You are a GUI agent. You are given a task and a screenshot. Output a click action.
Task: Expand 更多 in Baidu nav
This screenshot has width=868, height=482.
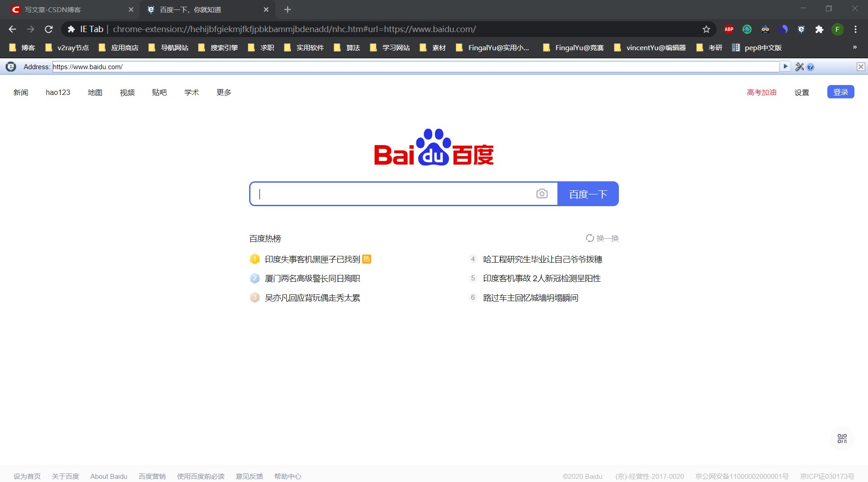tap(224, 92)
